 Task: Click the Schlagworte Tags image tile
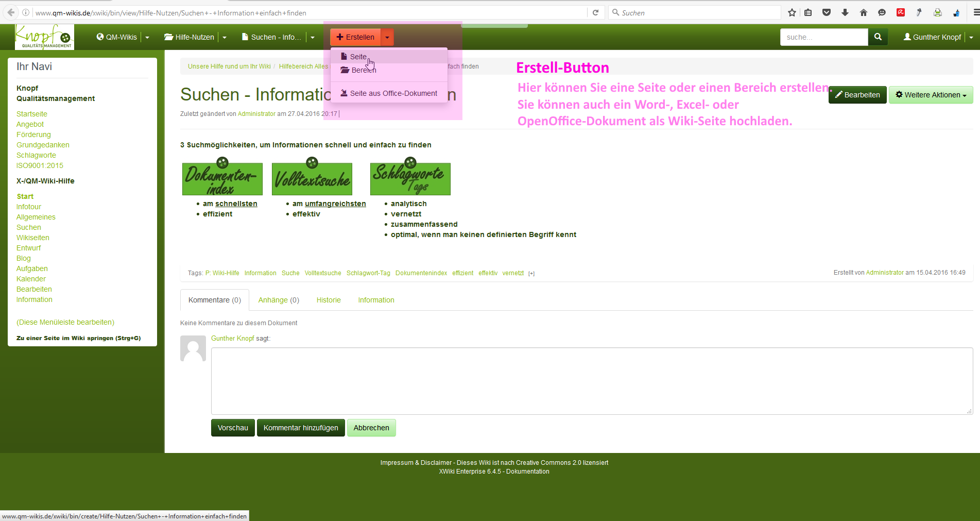(x=410, y=178)
